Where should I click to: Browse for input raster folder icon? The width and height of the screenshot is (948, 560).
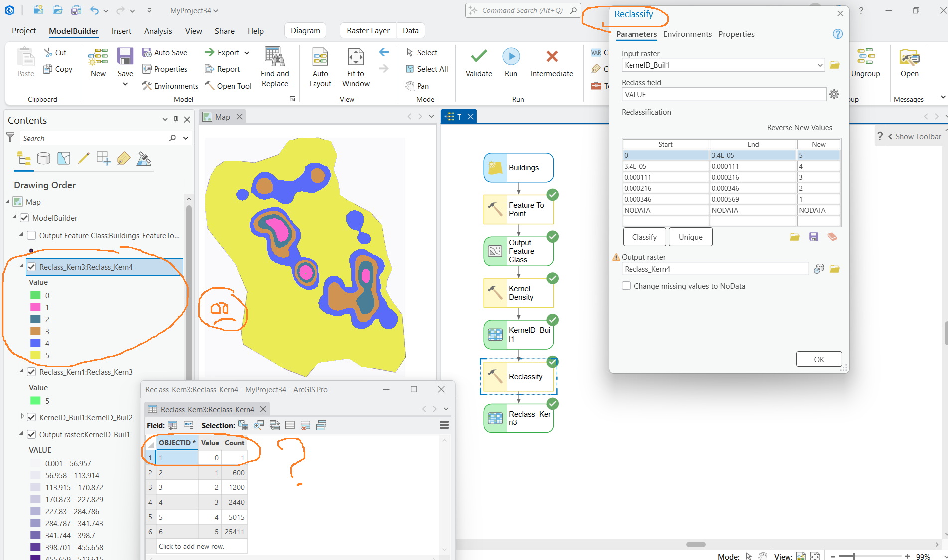pyautogui.click(x=835, y=65)
